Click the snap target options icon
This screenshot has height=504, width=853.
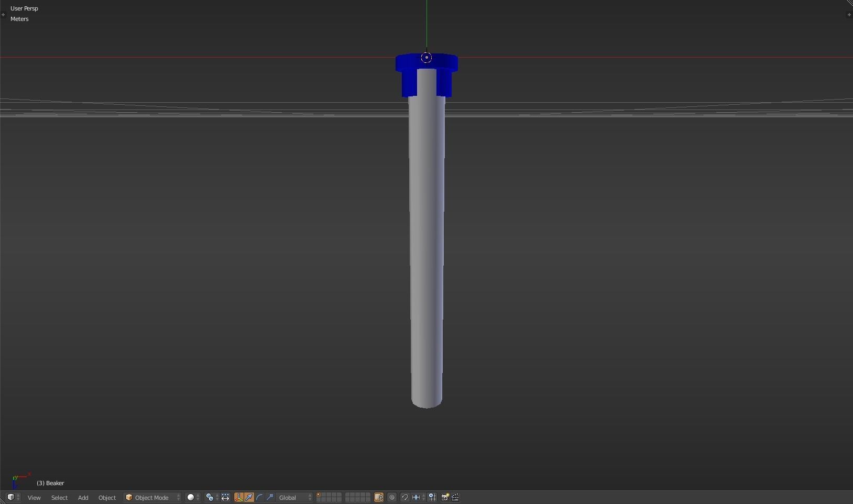432,497
